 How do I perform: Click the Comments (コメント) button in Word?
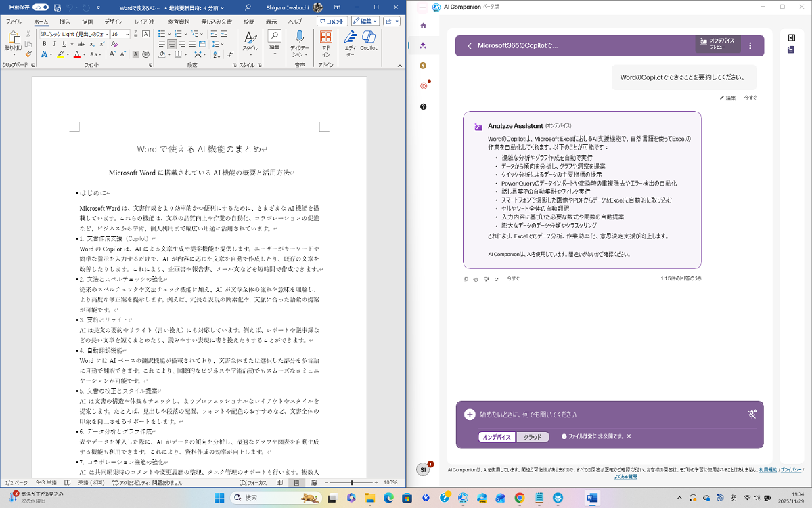click(x=332, y=22)
